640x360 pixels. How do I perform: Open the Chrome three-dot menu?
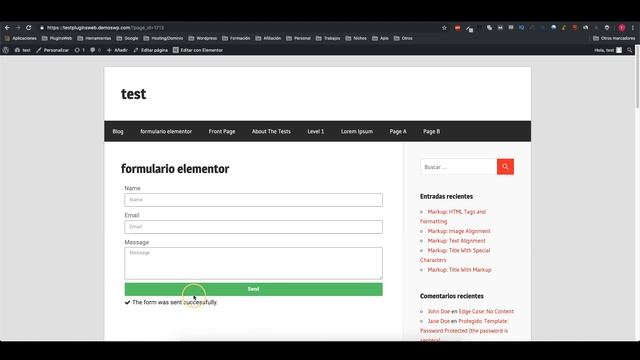(x=633, y=28)
